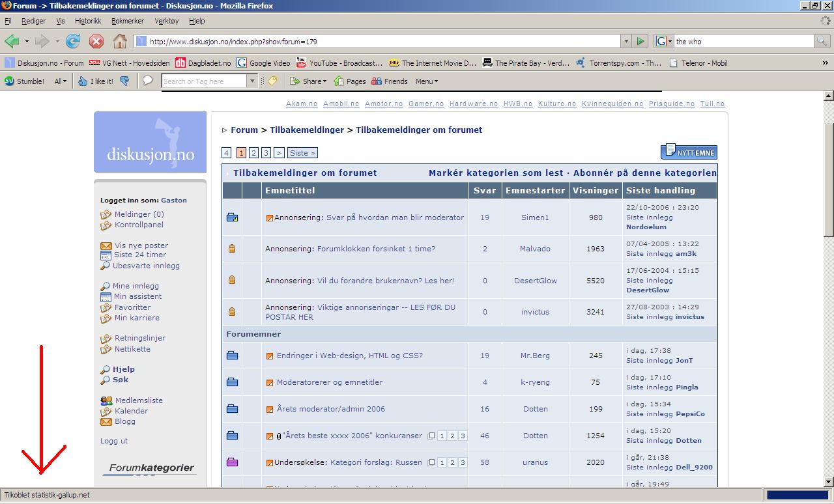This screenshot has height=504, width=834.
Task: Click into the 'Search or Tag here' field
Action: (204, 81)
